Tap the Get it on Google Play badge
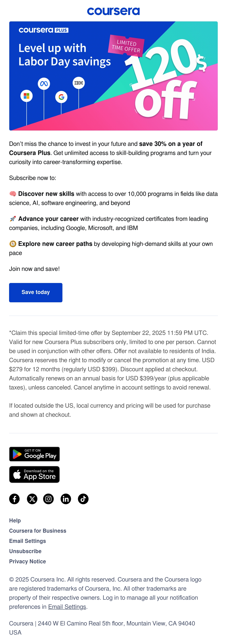Screen dimensions: 227x644 click(34, 454)
